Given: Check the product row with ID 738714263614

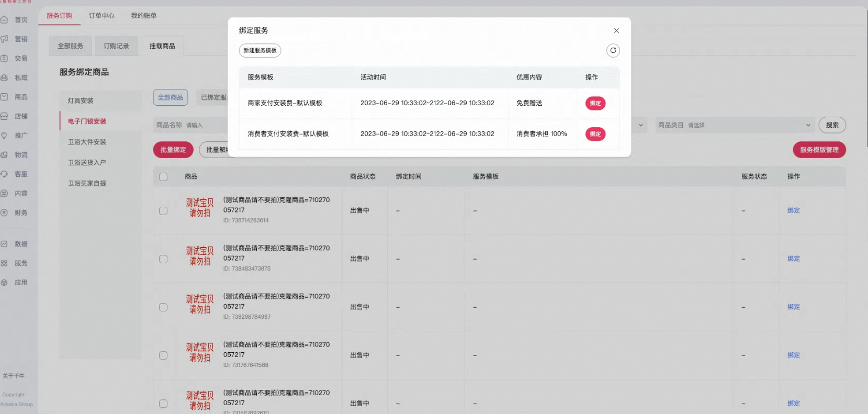Looking at the screenshot, I should (x=163, y=211).
